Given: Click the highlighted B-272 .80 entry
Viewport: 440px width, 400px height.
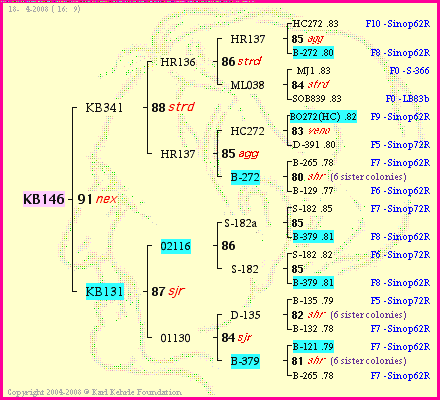Looking at the screenshot, I should (x=313, y=52).
